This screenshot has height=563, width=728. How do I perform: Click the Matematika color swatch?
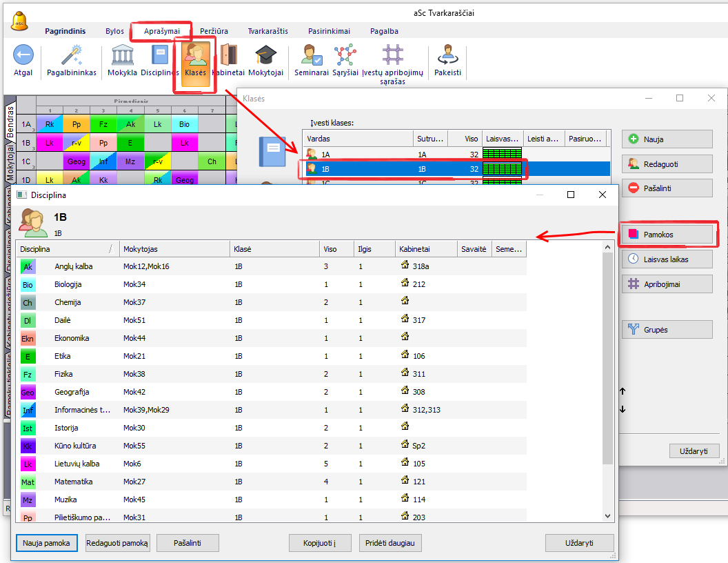28,482
